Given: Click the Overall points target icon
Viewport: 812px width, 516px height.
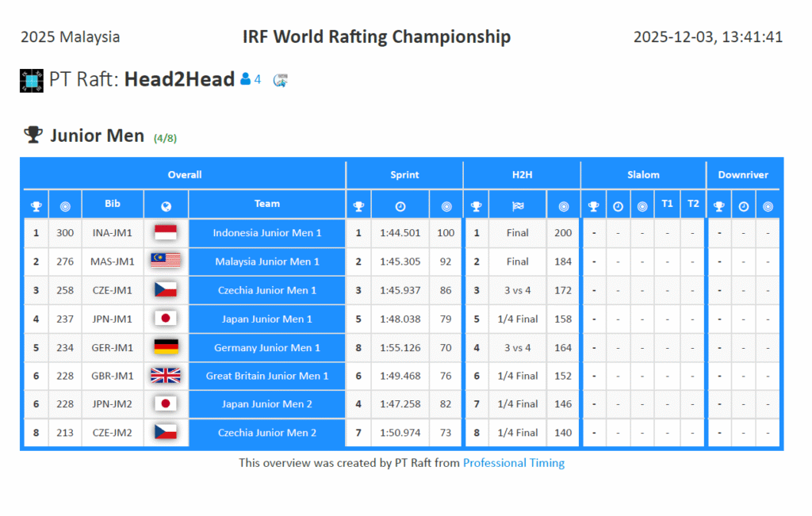Looking at the screenshot, I should pyautogui.click(x=65, y=207).
